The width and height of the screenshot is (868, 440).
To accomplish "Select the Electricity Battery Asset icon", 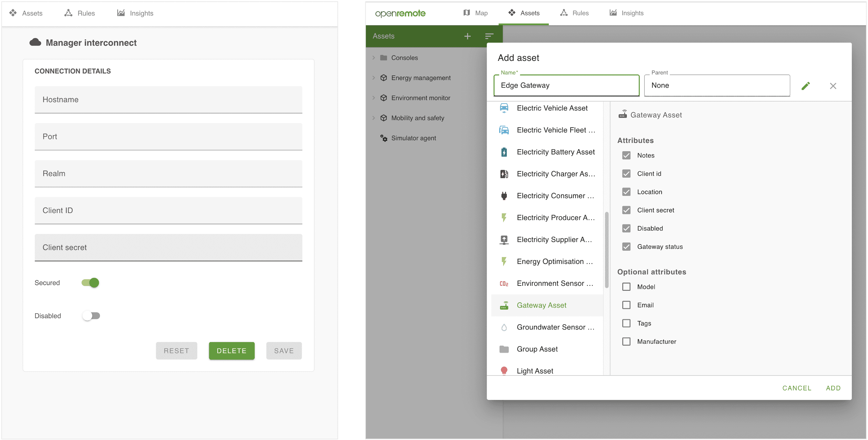I will (504, 152).
